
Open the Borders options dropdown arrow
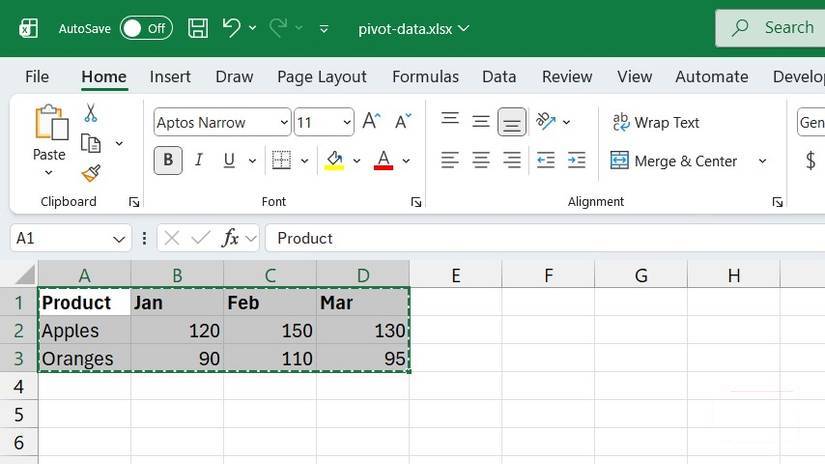point(305,160)
